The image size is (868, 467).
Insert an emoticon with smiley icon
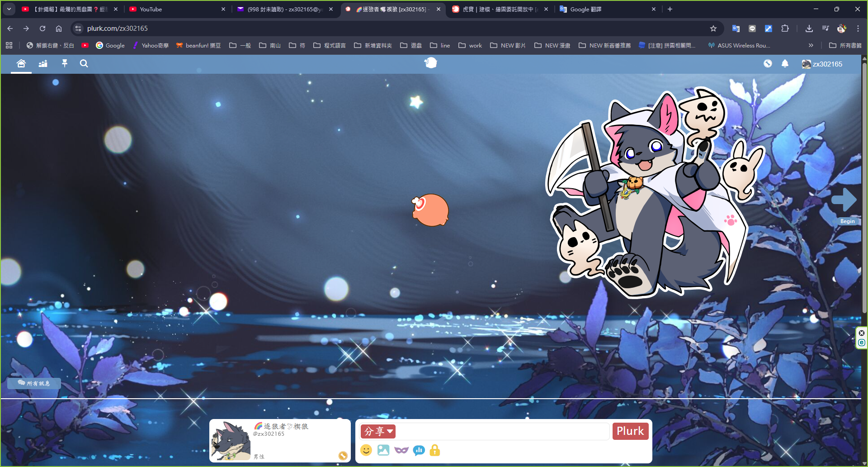click(x=366, y=450)
